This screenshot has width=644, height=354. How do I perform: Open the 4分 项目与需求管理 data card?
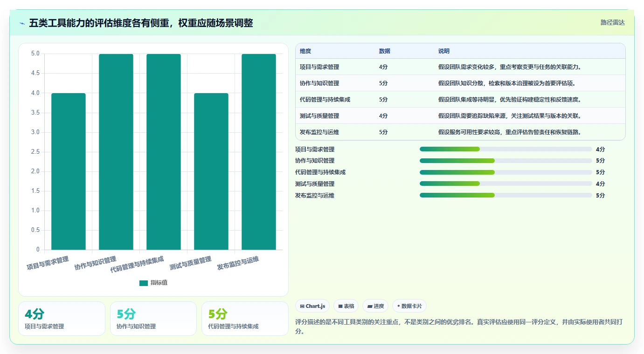coord(62,319)
